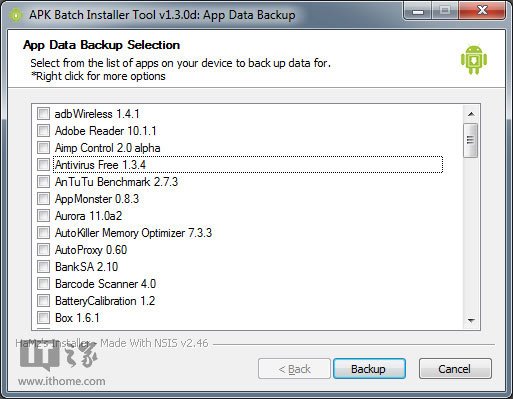
Task: Enable Aimp Control 2.0 alpha checkbox
Action: tap(43, 148)
